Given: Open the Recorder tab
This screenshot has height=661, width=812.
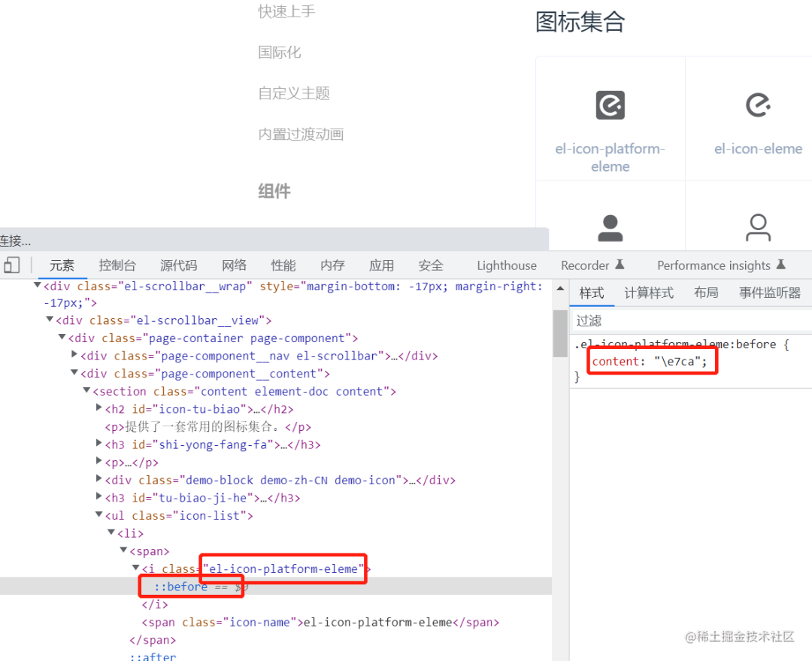Looking at the screenshot, I should (585, 265).
